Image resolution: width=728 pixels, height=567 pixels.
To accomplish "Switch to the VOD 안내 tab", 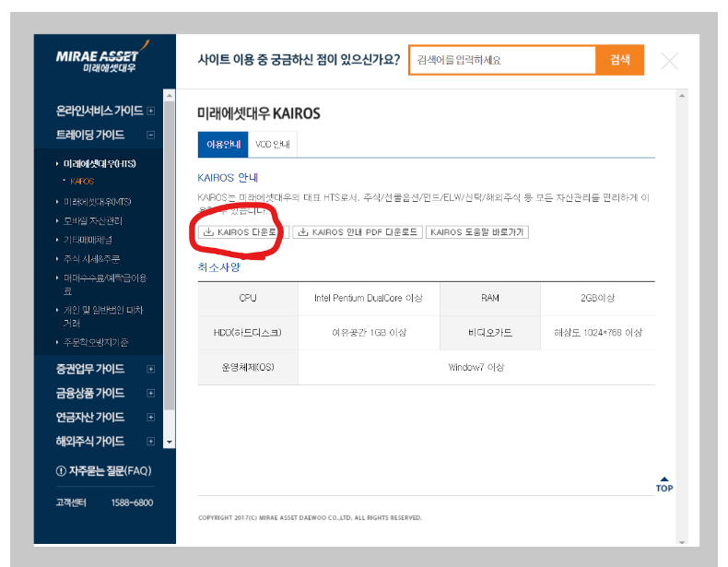I will 273,145.
